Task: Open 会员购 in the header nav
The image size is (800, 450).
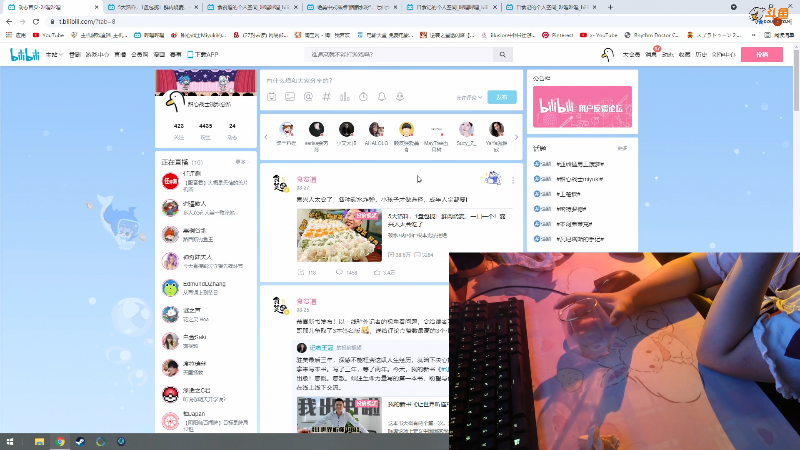Action: click(x=140, y=55)
